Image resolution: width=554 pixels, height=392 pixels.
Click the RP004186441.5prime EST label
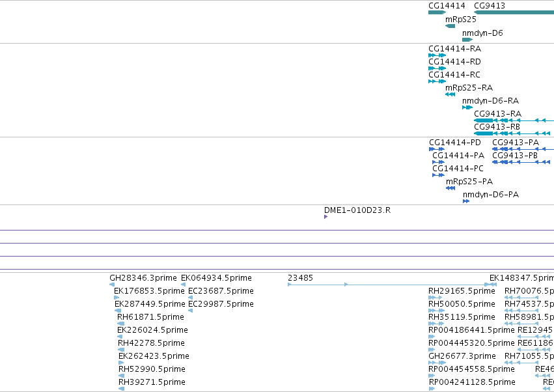pyautogui.click(x=472, y=329)
